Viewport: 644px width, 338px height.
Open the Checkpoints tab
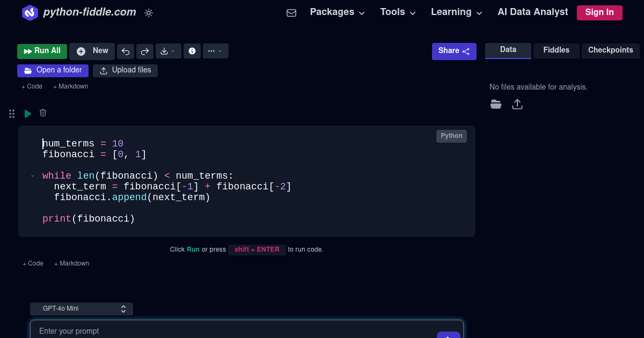pyautogui.click(x=610, y=50)
